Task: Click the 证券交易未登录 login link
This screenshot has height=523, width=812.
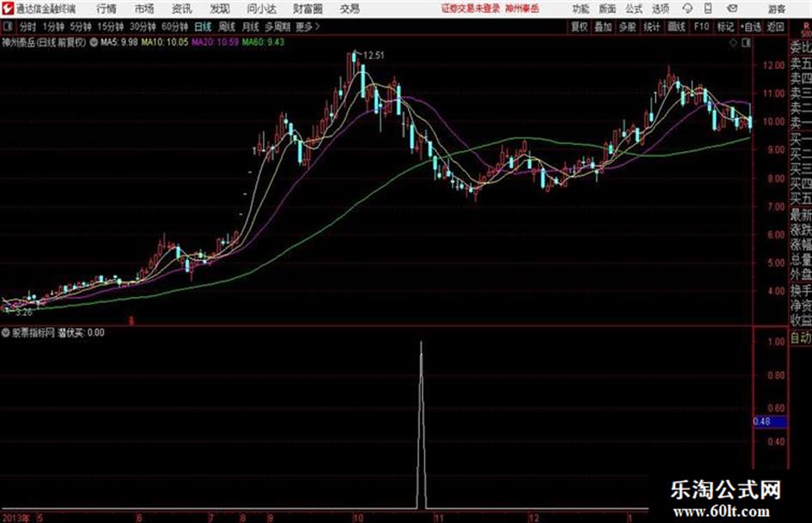Action: [471, 9]
